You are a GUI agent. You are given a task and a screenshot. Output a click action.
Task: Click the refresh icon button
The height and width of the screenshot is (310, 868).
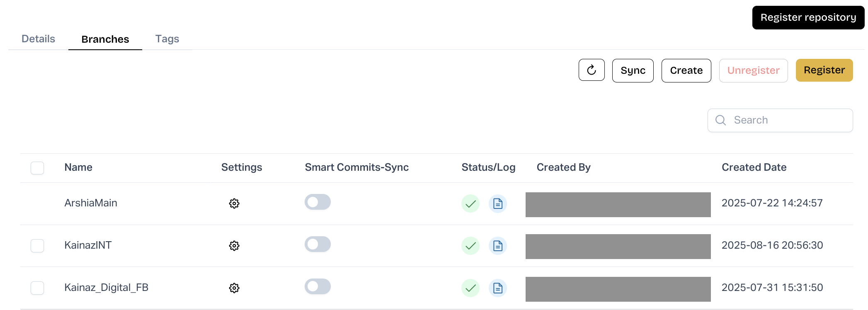point(591,70)
